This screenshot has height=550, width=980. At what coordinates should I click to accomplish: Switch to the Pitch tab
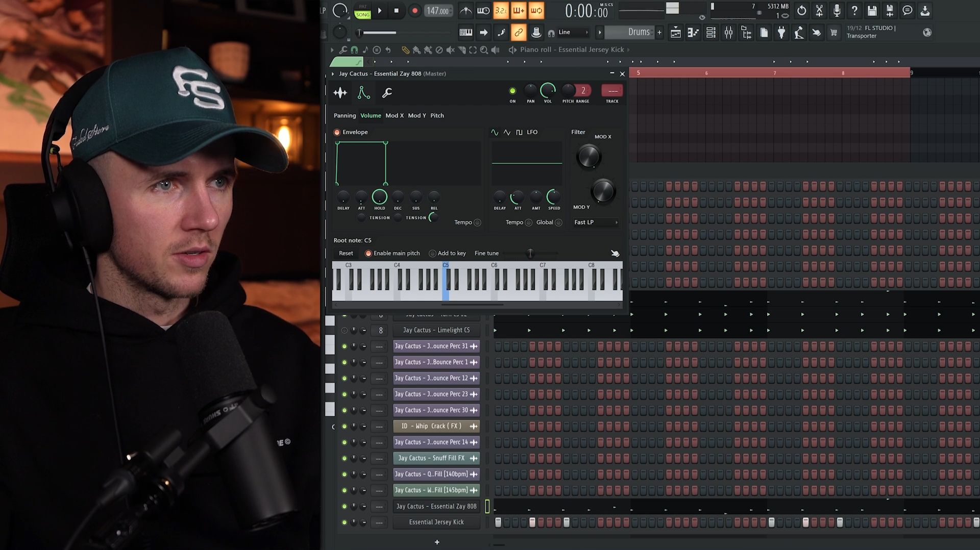[437, 115]
